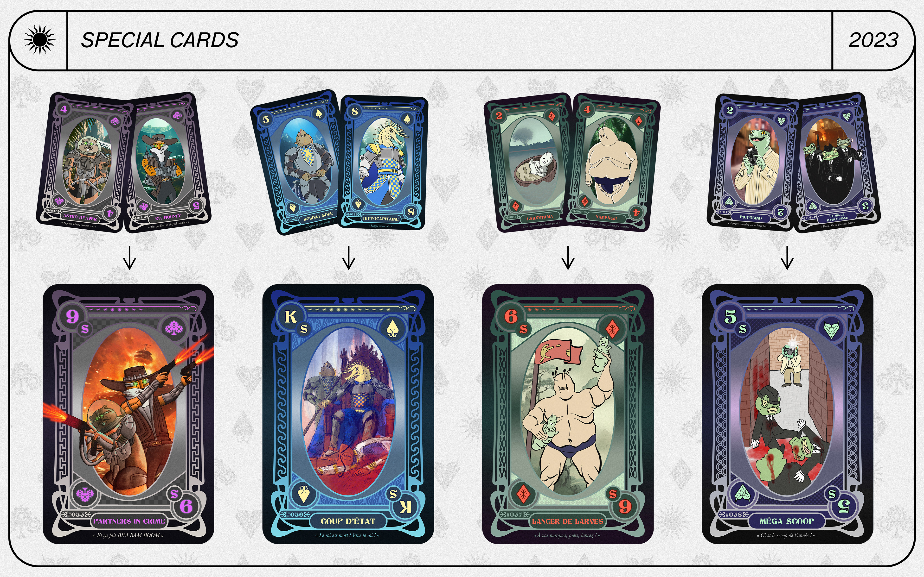The height and width of the screenshot is (577, 924).
Task: Click the SPECIAL CARDS header title
Action: pyautogui.click(x=160, y=40)
